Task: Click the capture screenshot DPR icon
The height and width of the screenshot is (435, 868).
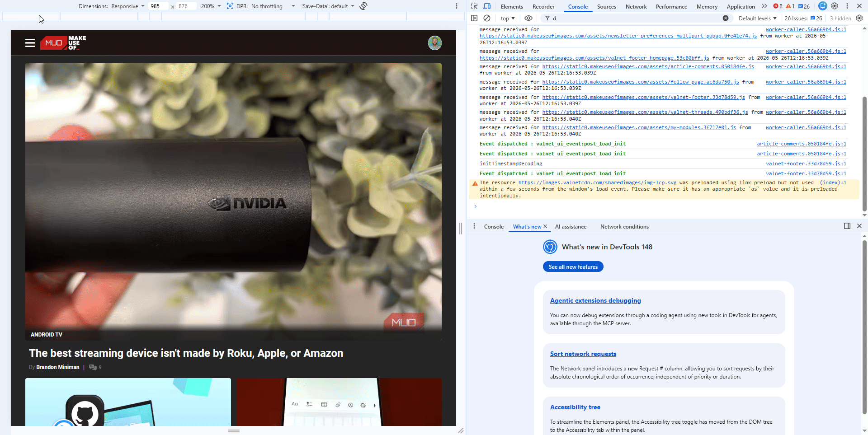Action: [230, 6]
